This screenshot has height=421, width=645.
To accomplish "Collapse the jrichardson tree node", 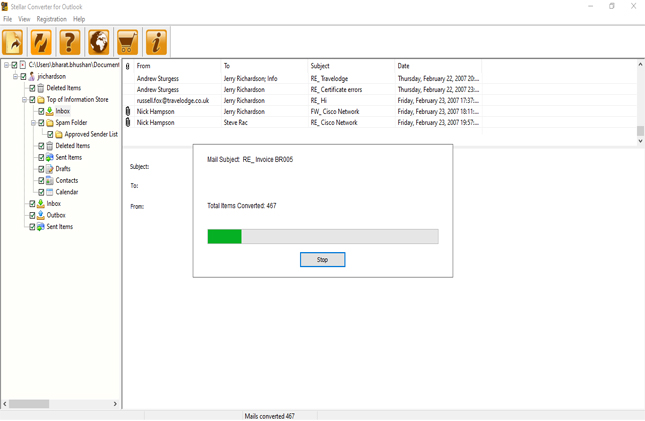I will point(16,76).
